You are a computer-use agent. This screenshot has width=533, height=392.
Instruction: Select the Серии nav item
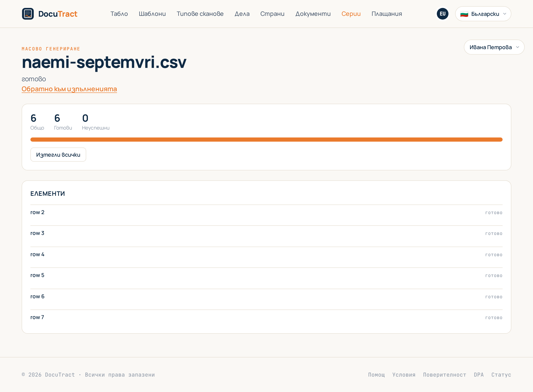[x=351, y=14]
